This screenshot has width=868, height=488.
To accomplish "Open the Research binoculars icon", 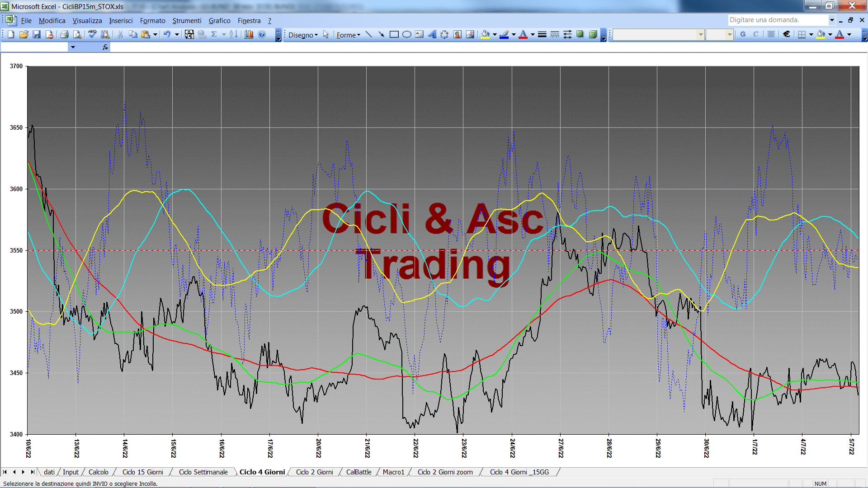I will (105, 34).
